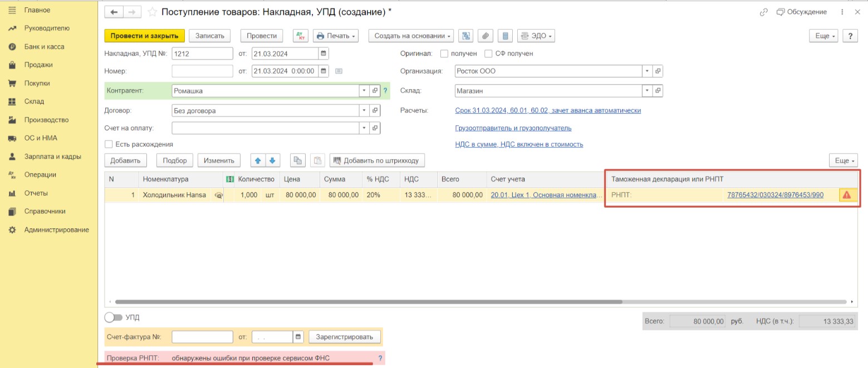Screen dimensions: 868x368
Task: Open Руководителю section
Action: pos(47,28)
